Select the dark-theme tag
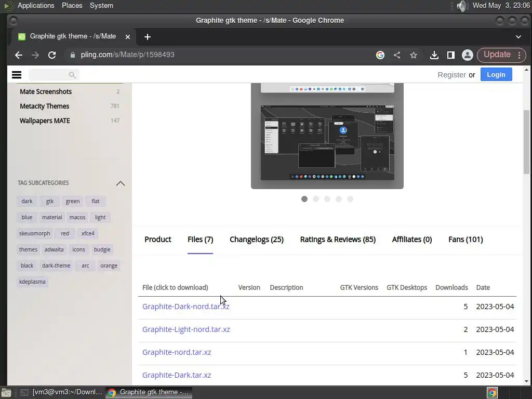 tap(56, 265)
